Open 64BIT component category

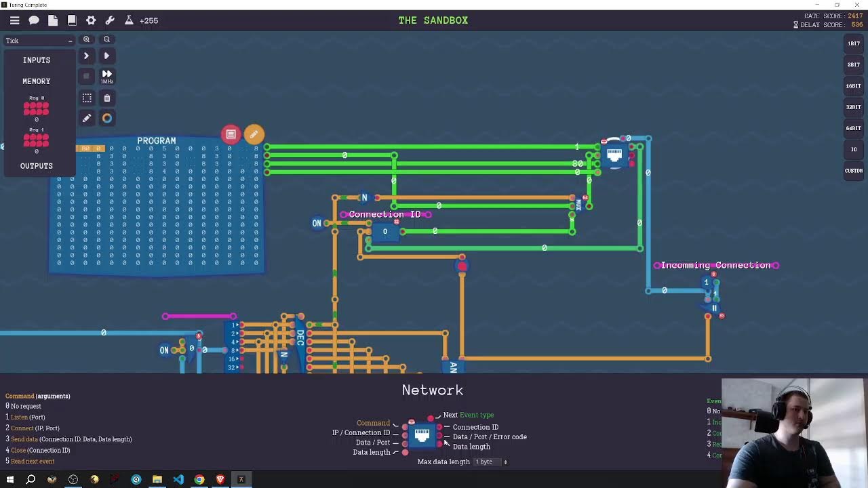pos(854,128)
